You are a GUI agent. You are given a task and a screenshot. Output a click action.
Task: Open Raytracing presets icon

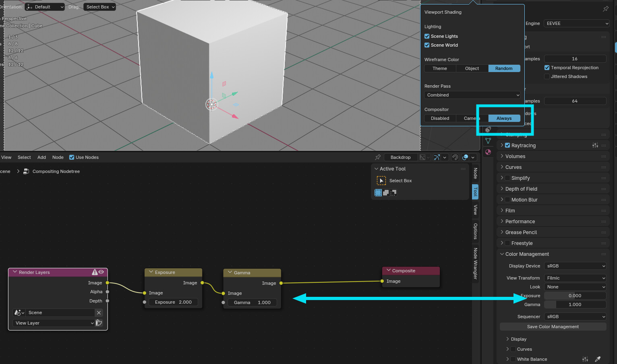click(595, 146)
